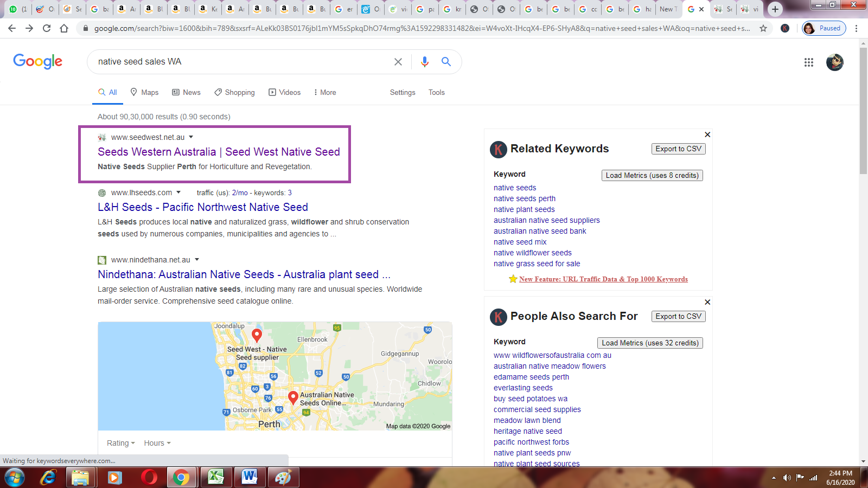This screenshot has width=868, height=488.
Task: Open L&H Seeds Pacific Northwest result
Action: 203,207
